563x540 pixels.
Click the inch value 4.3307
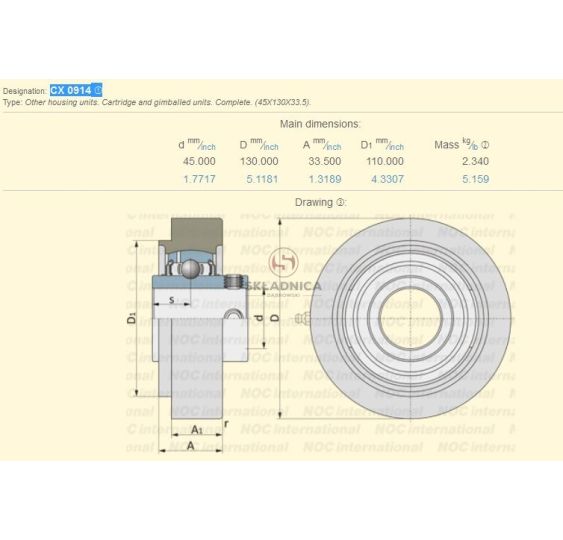pyautogui.click(x=388, y=179)
